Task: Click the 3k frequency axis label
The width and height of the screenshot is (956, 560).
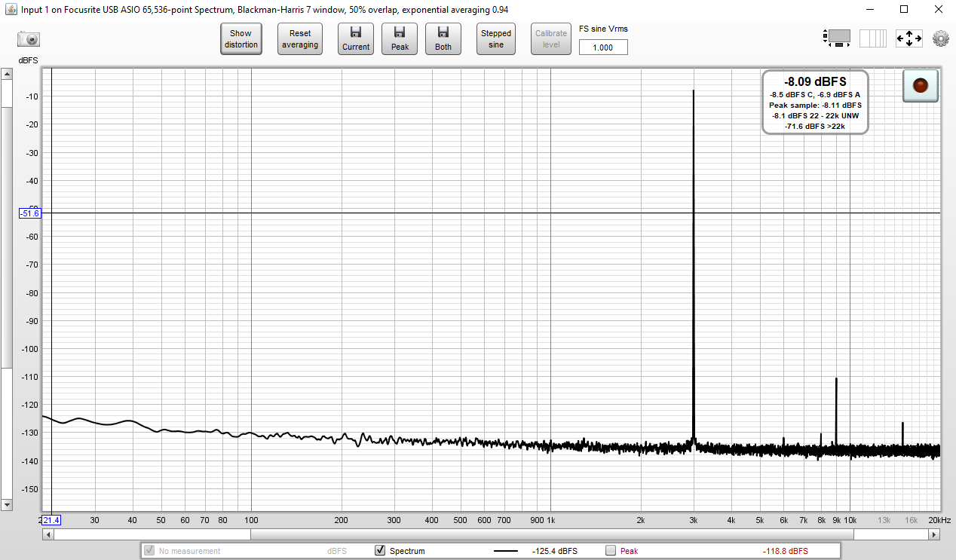Action: click(693, 520)
